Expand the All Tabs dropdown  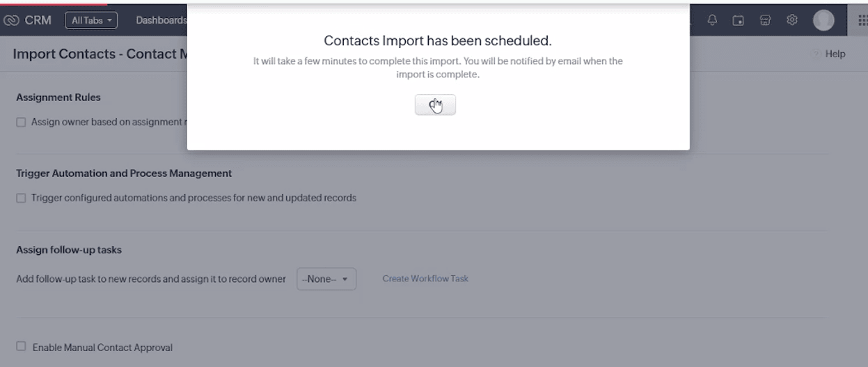pyautogui.click(x=91, y=20)
